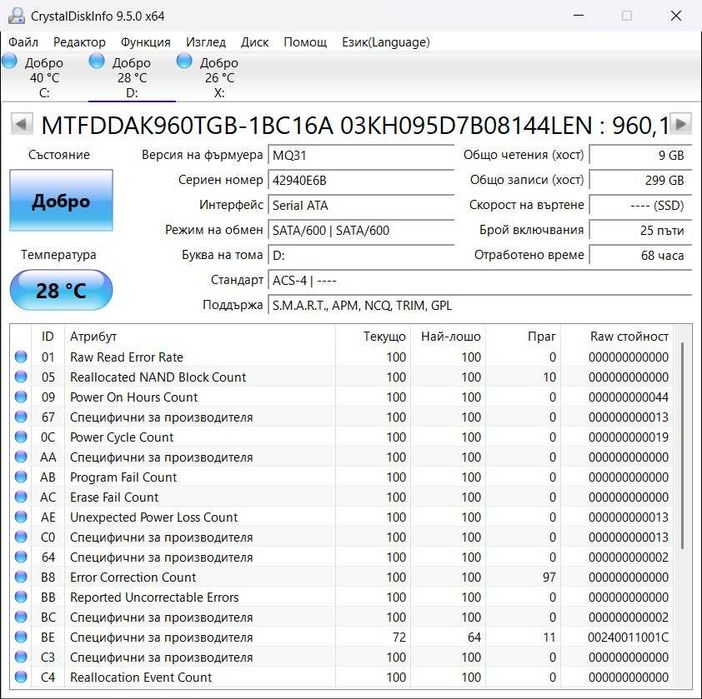Click the S.M.A.R.T. list vertical scrollbar thumb
The height and width of the screenshot is (699, 702).
coord(682,446)
